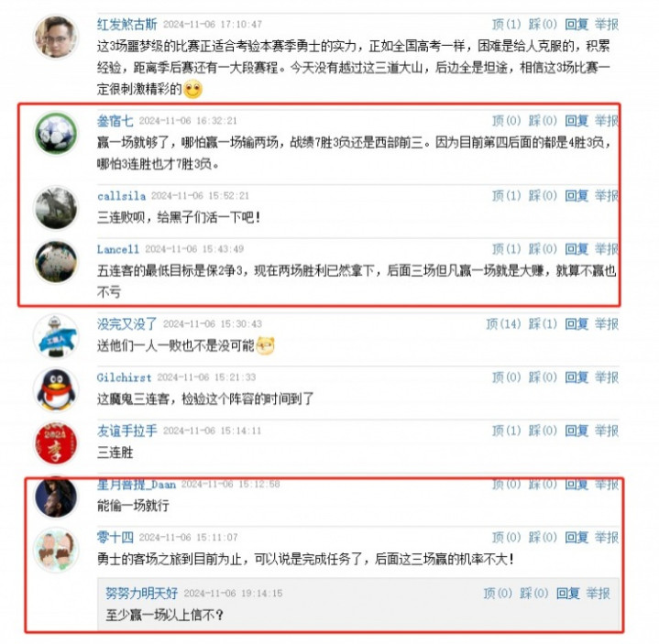Open the QQ penguin avatar of Gilchirst
The width and height of the screenshot is (659, 644).
coord(56,390)
